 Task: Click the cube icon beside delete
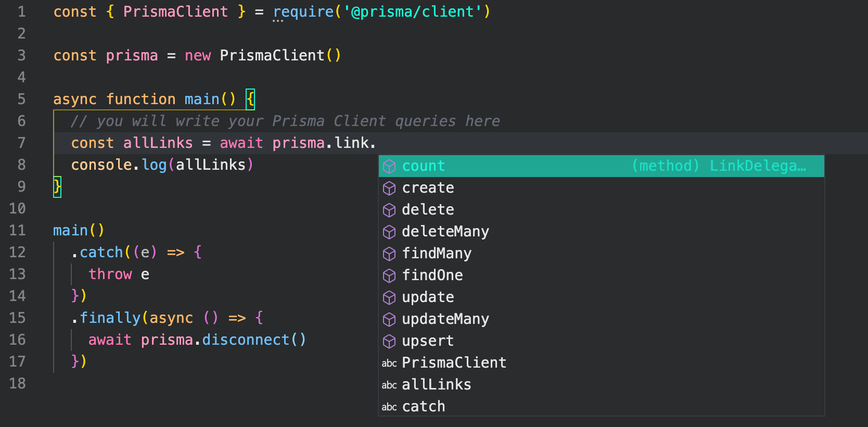click(389, 210)
